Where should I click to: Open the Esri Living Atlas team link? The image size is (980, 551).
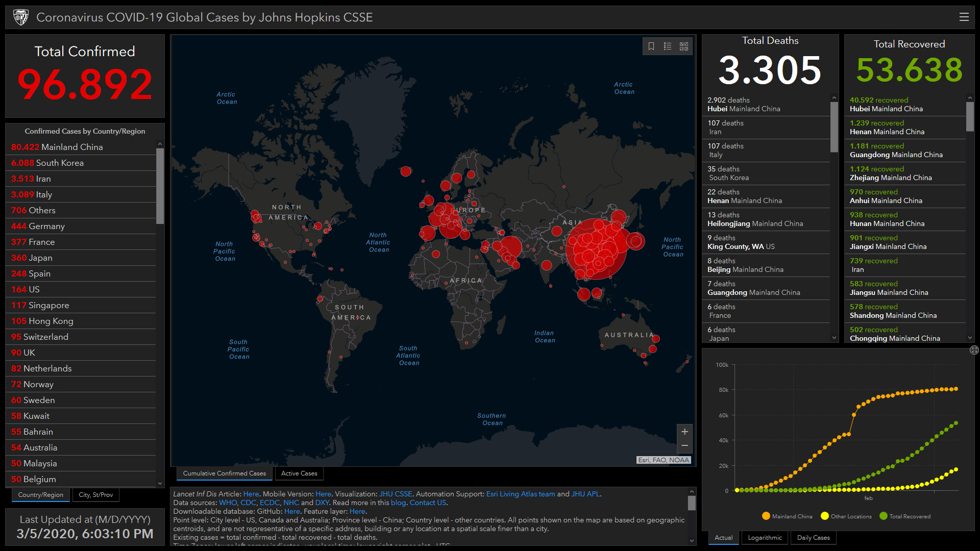pos(521,494)
